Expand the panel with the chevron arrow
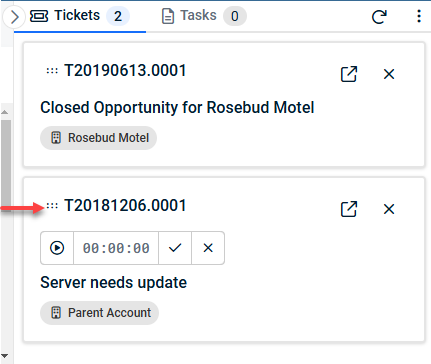431x364 pixels. point(14,17)
